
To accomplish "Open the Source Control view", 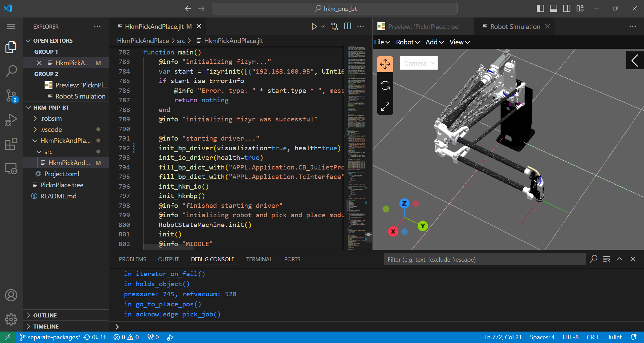I will [11, 96].
